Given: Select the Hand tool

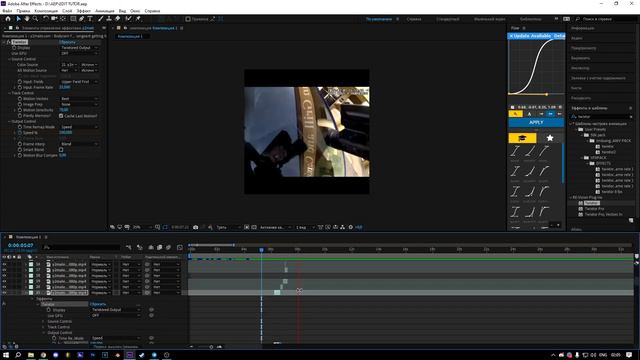Looking at the screenshot, I should point(27,19).
